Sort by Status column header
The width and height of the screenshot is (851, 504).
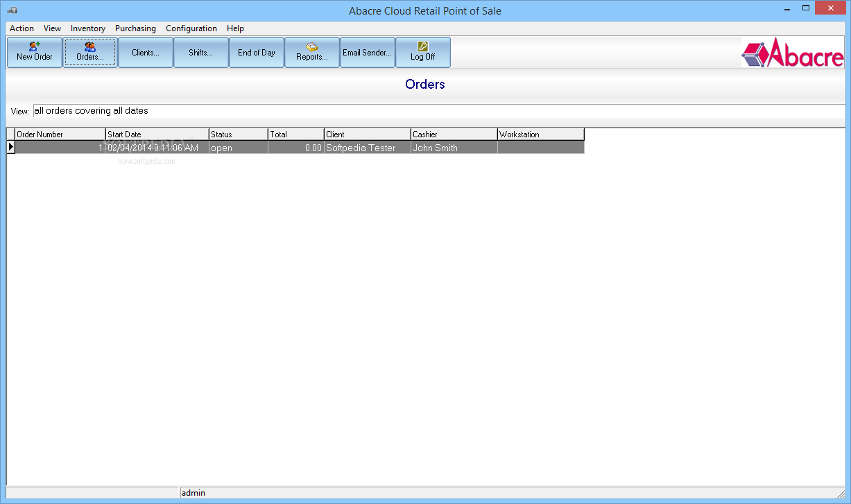[239, 134]
